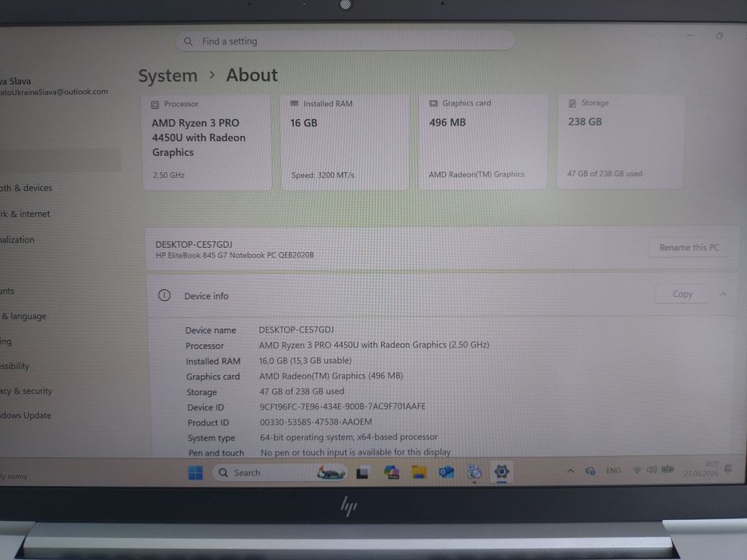
Task: Open the clock and date flyout
Action: (701, 469)
